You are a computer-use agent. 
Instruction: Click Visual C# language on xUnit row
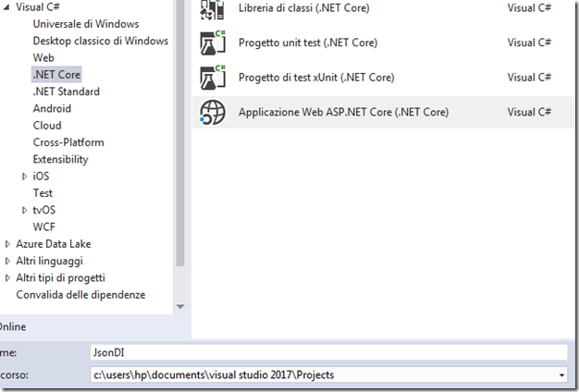[529, 78]
